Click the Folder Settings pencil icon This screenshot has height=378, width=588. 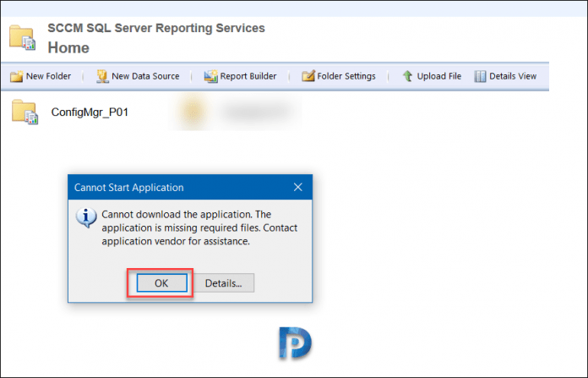[308, 76]
